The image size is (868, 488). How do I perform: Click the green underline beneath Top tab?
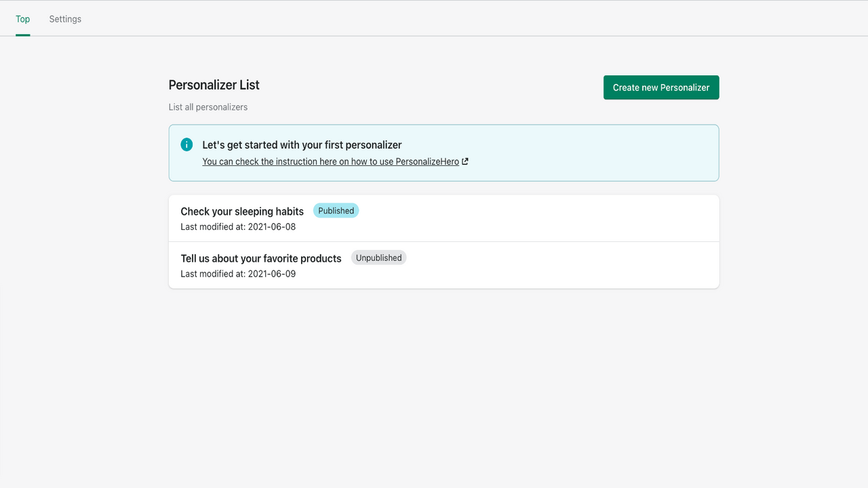23,35
